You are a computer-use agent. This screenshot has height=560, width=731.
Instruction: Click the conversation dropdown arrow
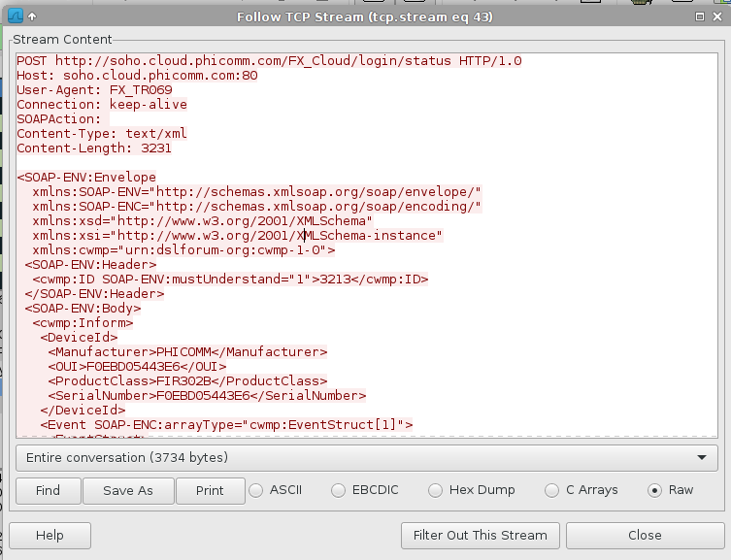[x=701, y=457]
